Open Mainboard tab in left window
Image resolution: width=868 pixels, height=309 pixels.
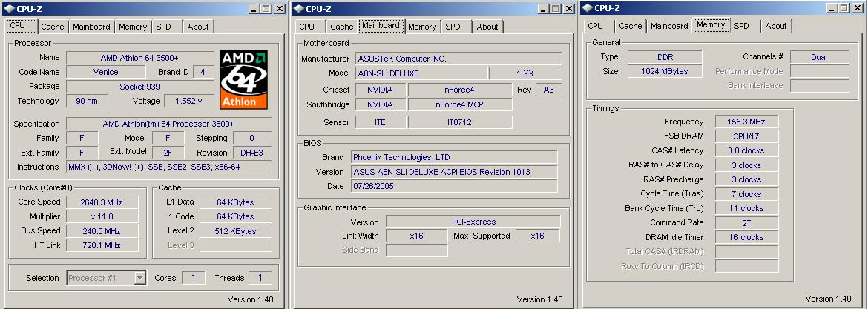[x=91, y=27]
